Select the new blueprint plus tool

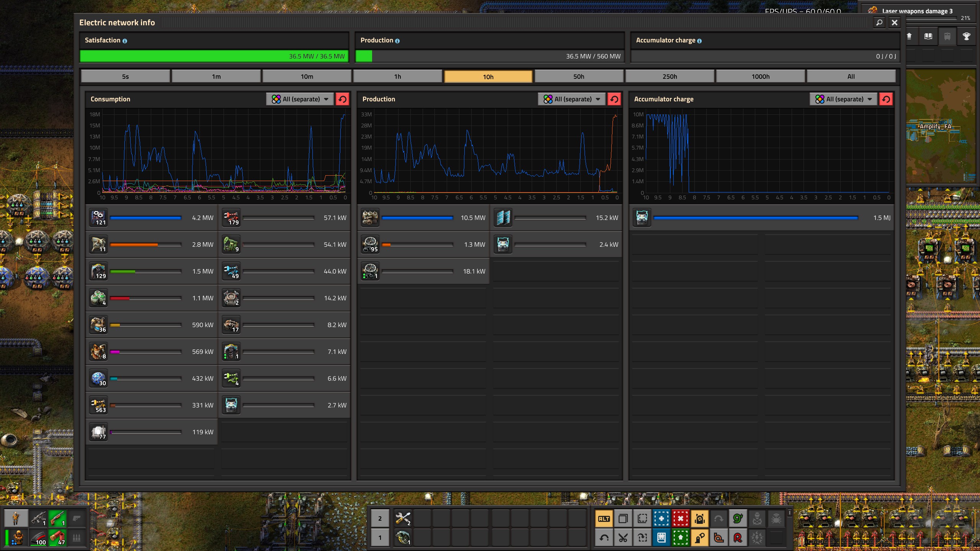pos(661,519)
